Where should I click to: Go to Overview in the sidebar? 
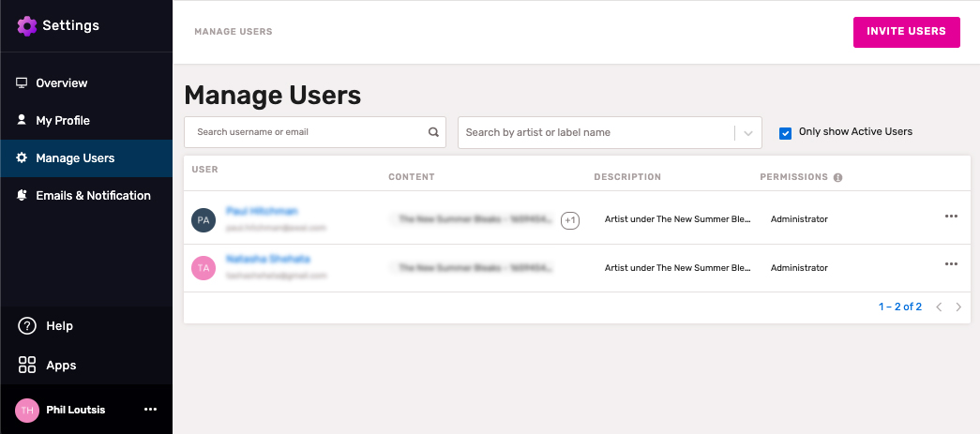coord(61,83)
